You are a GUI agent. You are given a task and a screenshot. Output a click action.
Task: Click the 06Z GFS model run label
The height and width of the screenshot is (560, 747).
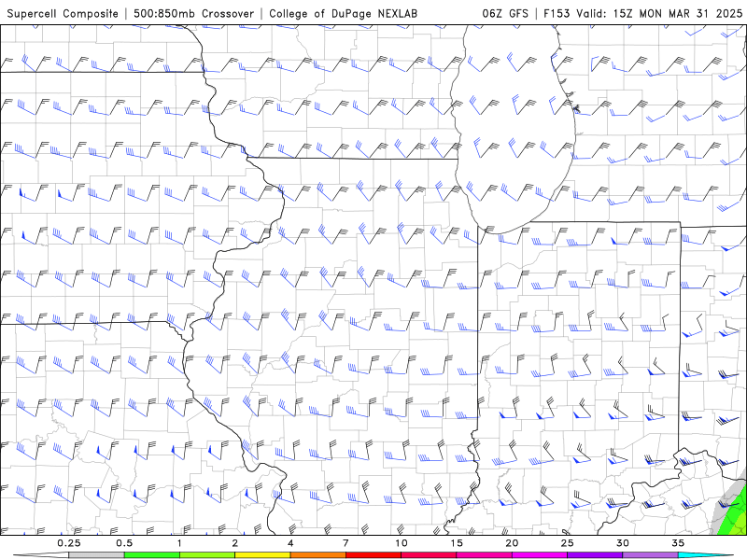coord(505,13)
